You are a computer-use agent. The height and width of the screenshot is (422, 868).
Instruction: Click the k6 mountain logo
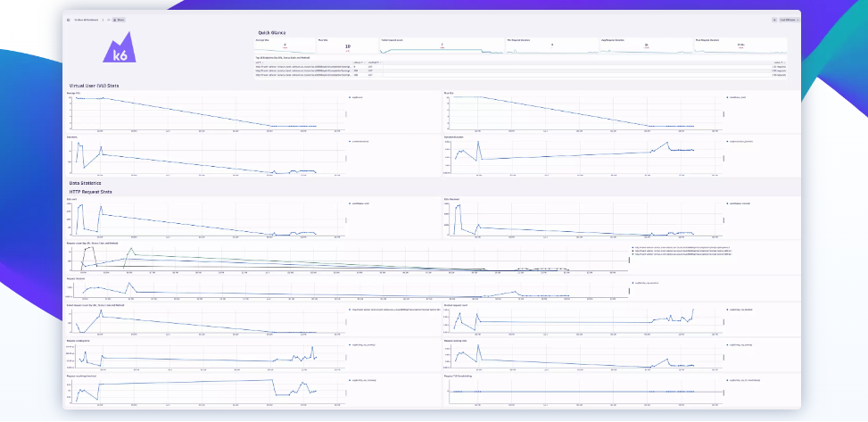(x=120, y=47)
